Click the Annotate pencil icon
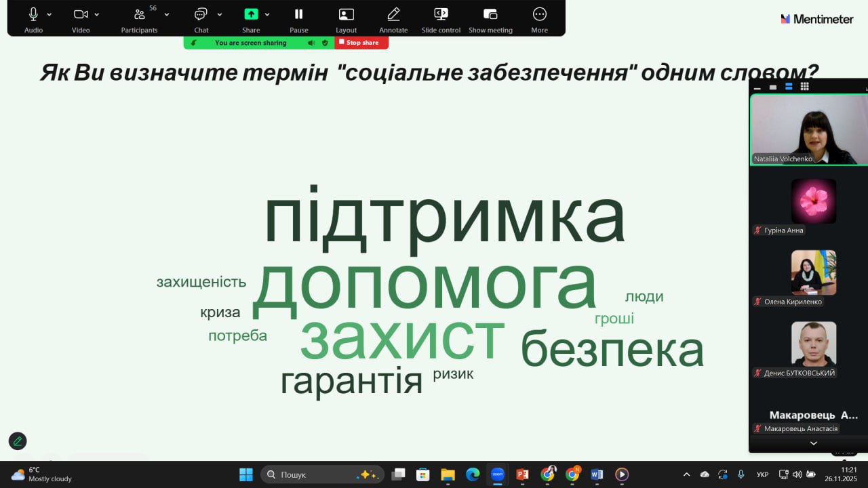This screenshot has height=488, width=868. 393,15
